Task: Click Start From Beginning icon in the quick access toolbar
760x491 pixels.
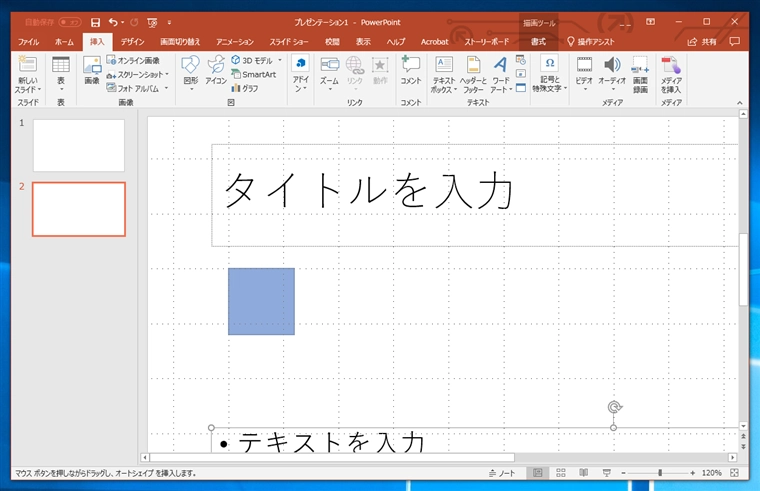Action: tap(152, 22)
